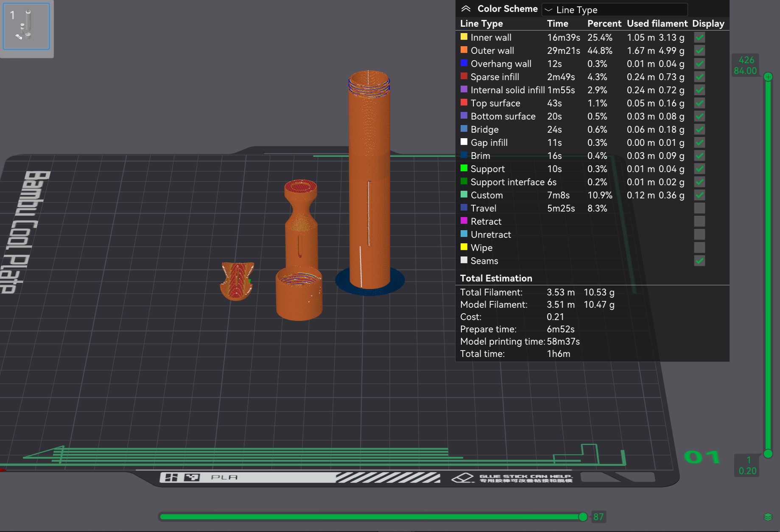Enable Travel line display

pos(699,208)
